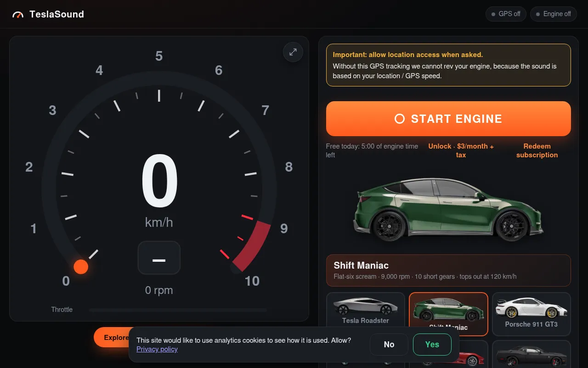Viewport: 588px width, 368px height.
Task: Click the "Throttle" label
Action: coord(62,310)
